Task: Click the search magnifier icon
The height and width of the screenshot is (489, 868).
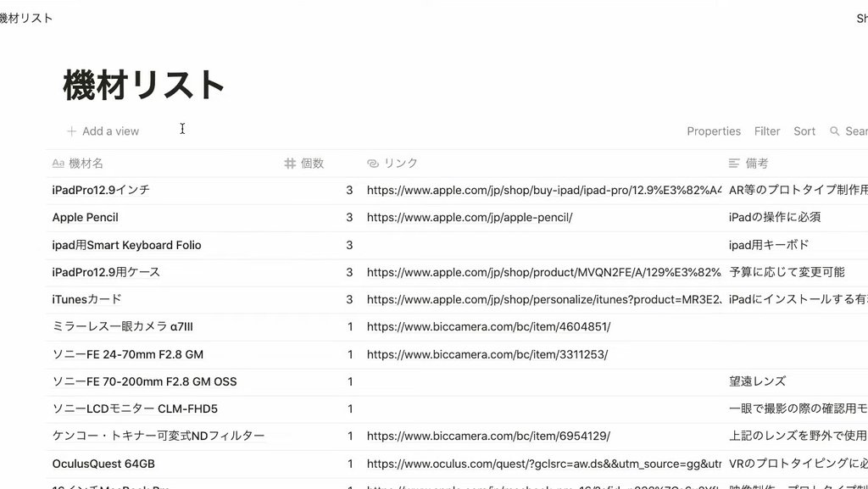Action: pos(834,131)
